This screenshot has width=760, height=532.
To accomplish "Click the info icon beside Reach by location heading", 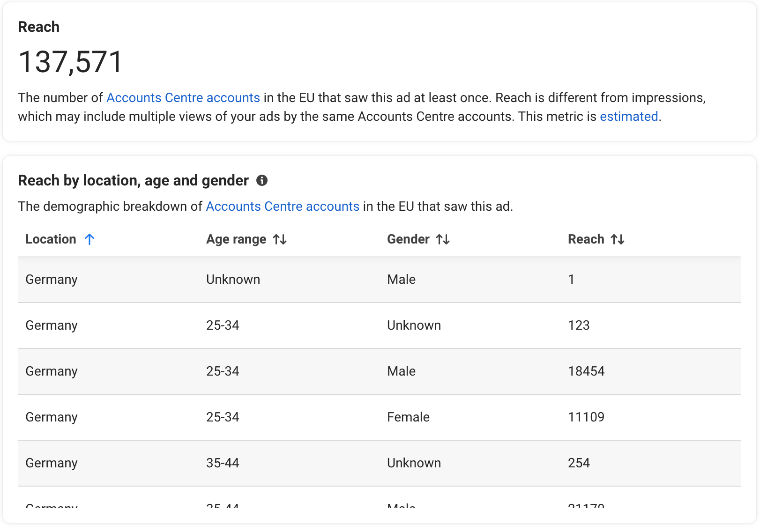I will click(x=262, y=180).
